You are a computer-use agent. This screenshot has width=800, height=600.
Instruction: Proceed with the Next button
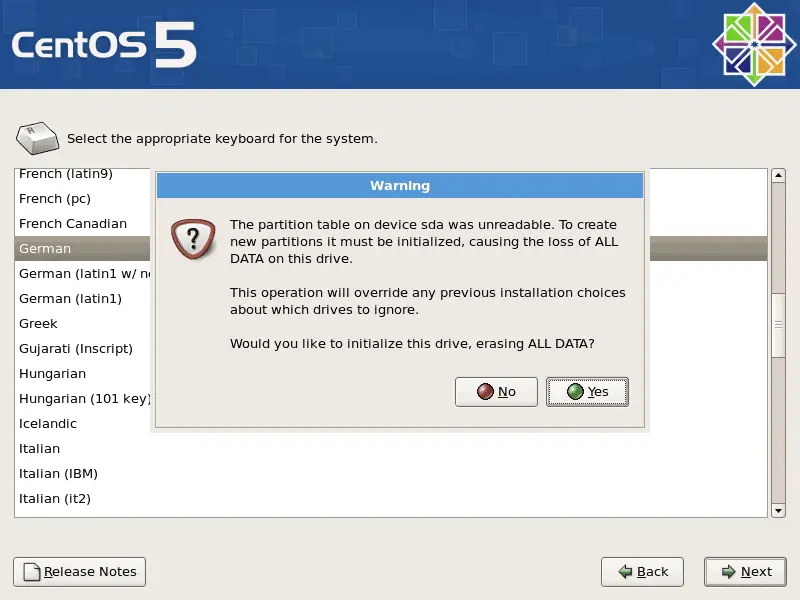click(745, 571)
